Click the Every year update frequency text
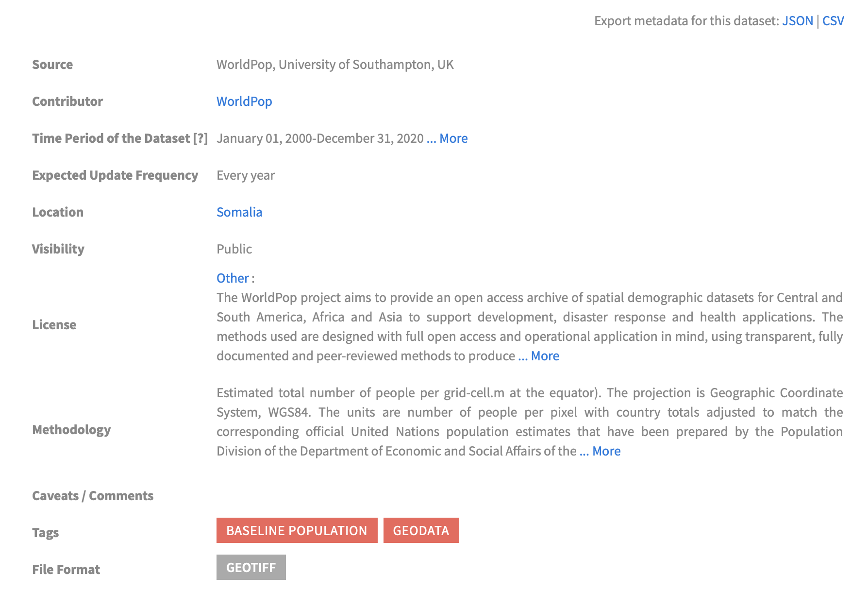The width and height of the screenshot is (868, 608). pyautogui.click(x=246, y=175)
